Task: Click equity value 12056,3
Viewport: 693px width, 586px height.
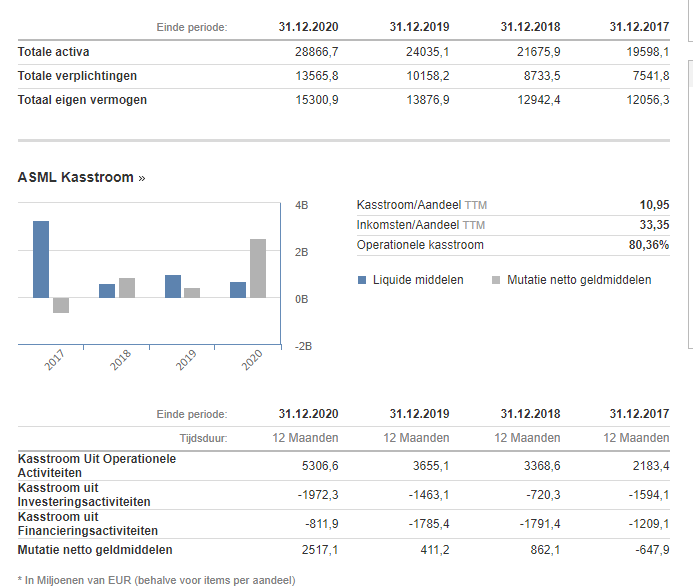Action: 648,100
